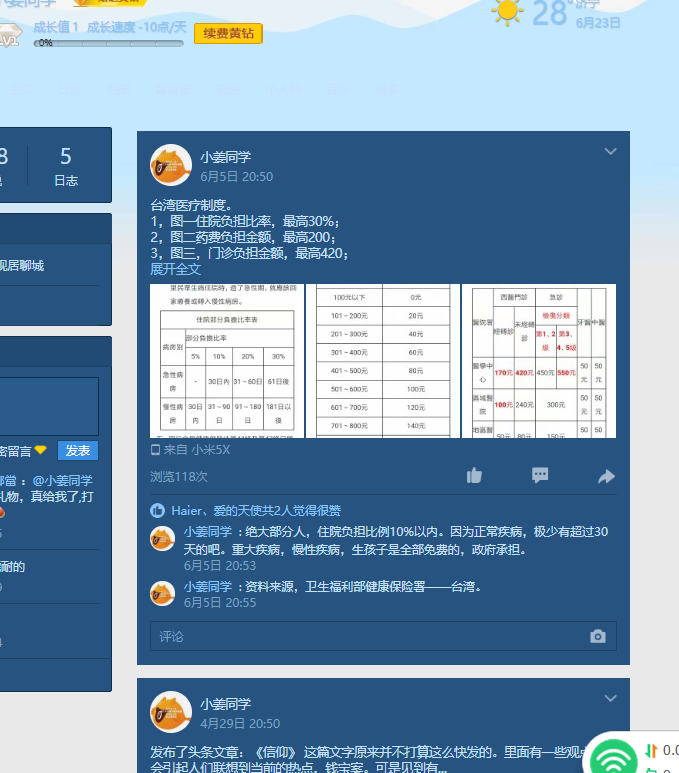
Task: Open 小姜同学 avatar on the 4月29日 post
Action: [x=171, y=712]
